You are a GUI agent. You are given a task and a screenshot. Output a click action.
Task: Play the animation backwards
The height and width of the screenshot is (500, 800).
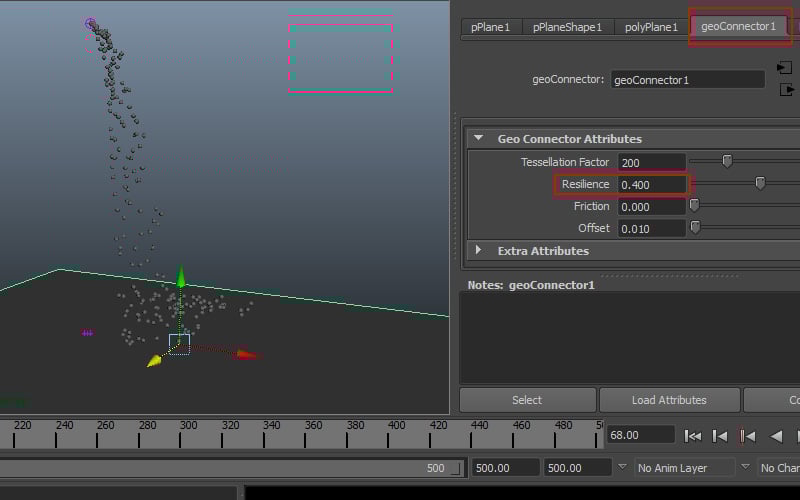point(776,436)
